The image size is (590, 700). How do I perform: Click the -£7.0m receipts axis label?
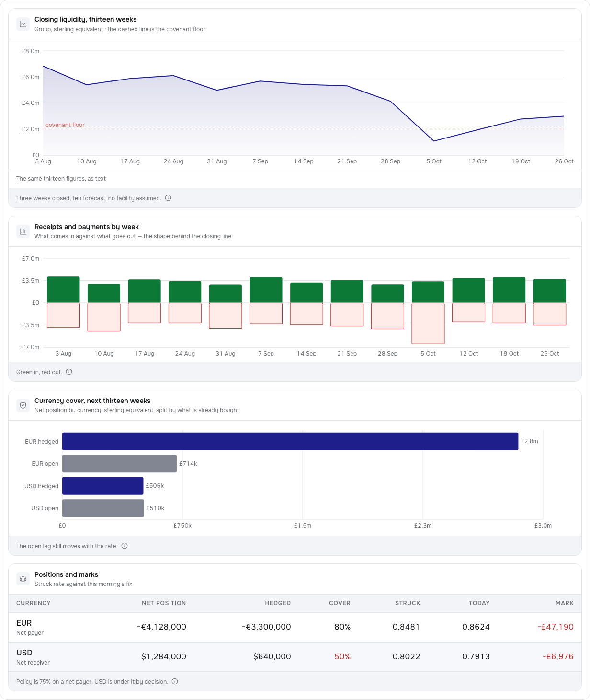tap(29, 347)
